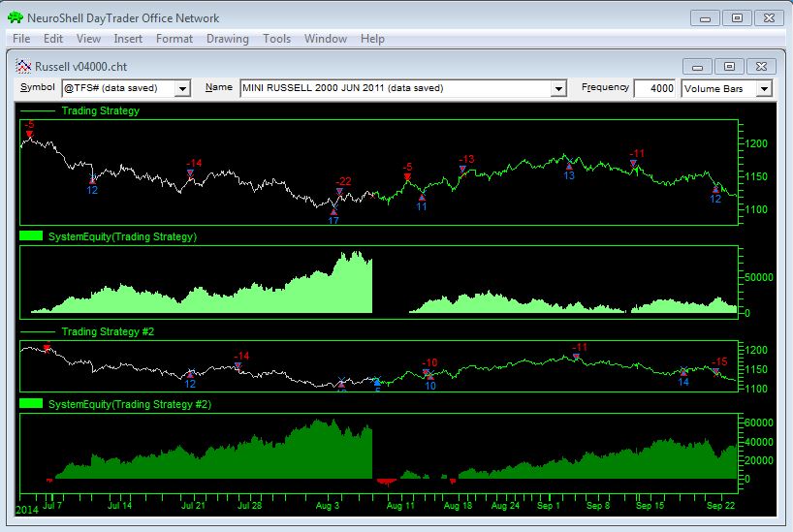Open the Edit menu
Screen dimensions: 793x532
coord(53,39)
